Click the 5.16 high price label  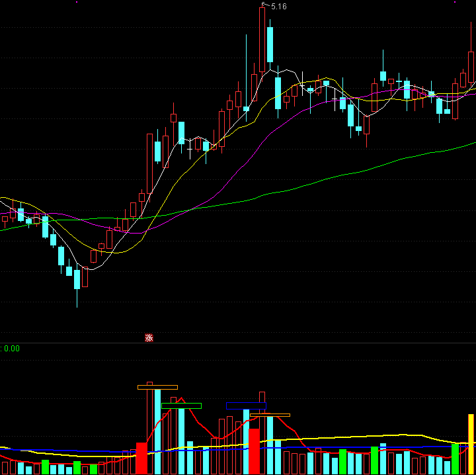click(278, 7)
